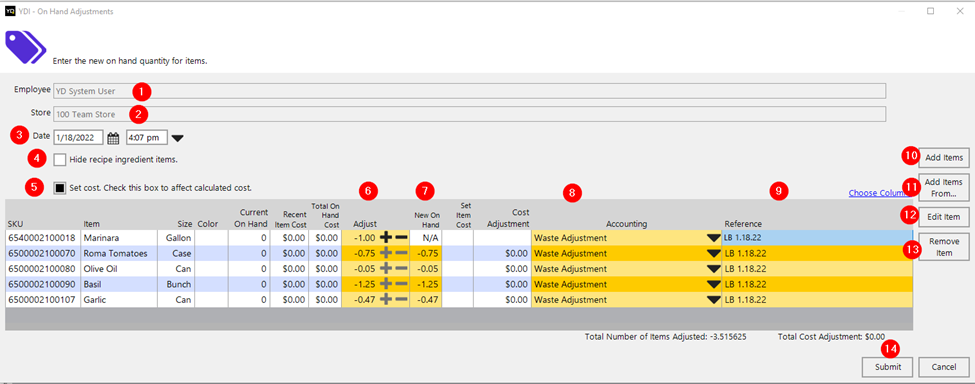The width and height of the screenshot is (975, 384).
Task: Select the Garlic item cell
Action: pyautogui.click(x=118, y=299)
